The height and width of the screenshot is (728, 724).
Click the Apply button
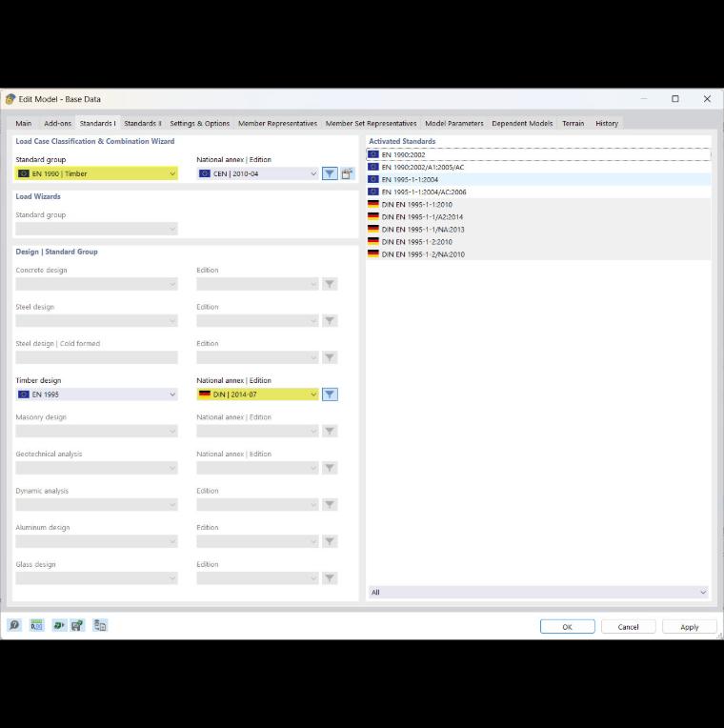click(x=689, y=627)
